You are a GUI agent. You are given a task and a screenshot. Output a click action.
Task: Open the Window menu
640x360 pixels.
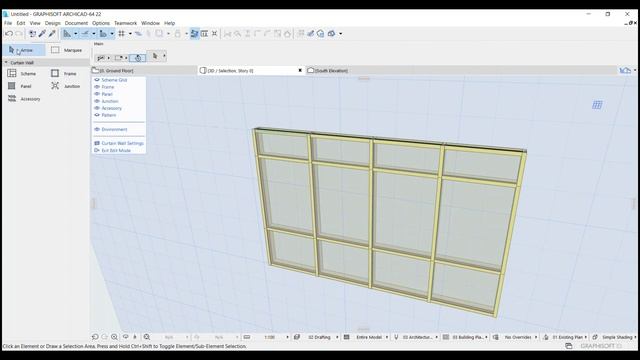(x=150, y=23)
